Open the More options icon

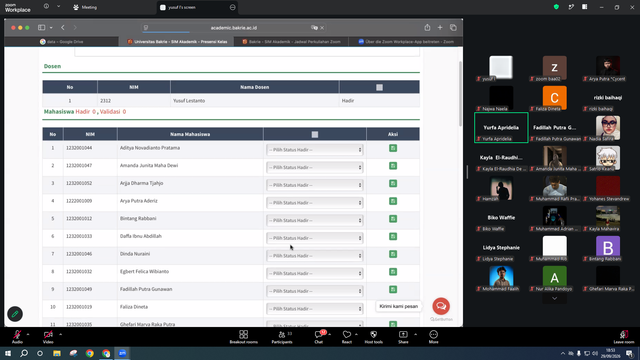coord(433,334)
